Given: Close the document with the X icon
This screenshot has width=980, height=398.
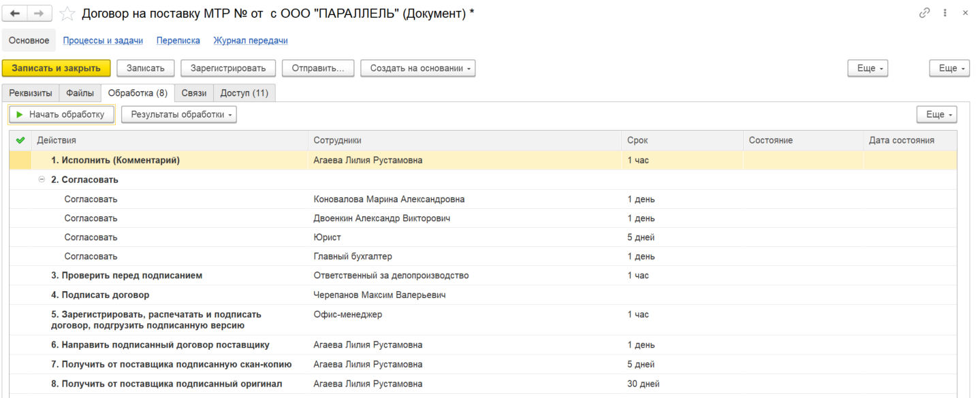Looking at the screenshot, I should point(965,13).
